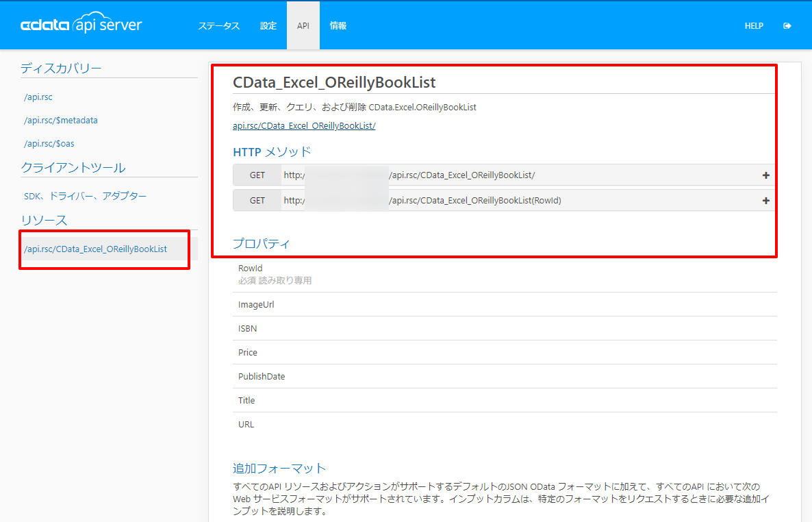Open the ステータス tab
Viewport: 812px width, 522px height.
[219, 26]
